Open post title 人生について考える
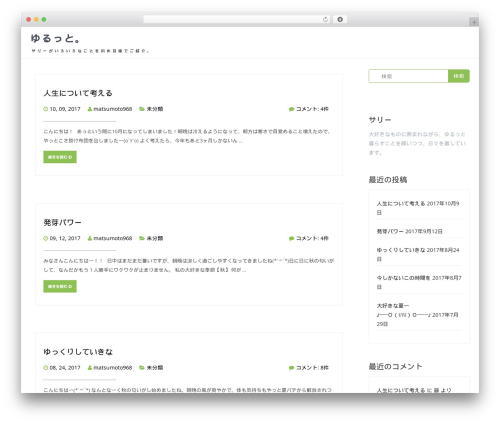The width and height of the screenshot is (500, 423). 78,93
